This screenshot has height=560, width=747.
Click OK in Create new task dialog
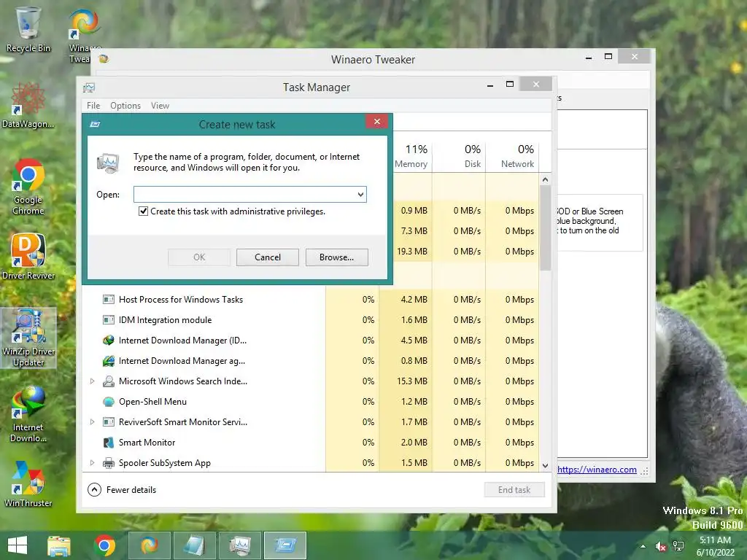coord(199,257)
